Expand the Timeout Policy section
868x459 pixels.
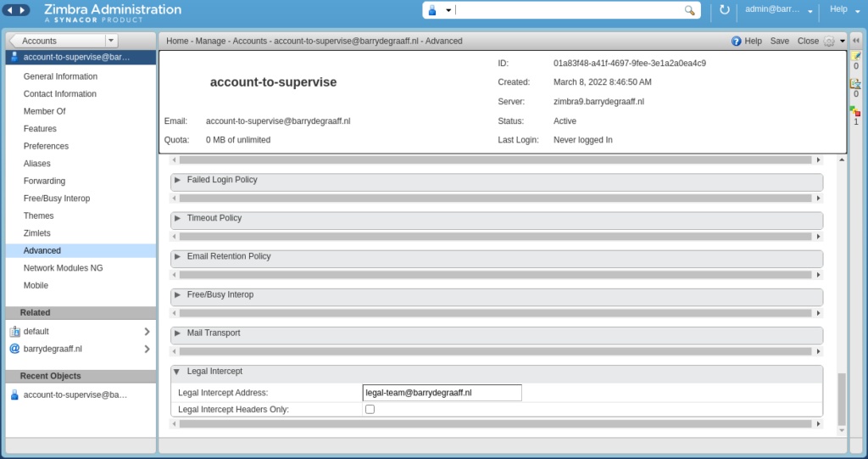178,218
